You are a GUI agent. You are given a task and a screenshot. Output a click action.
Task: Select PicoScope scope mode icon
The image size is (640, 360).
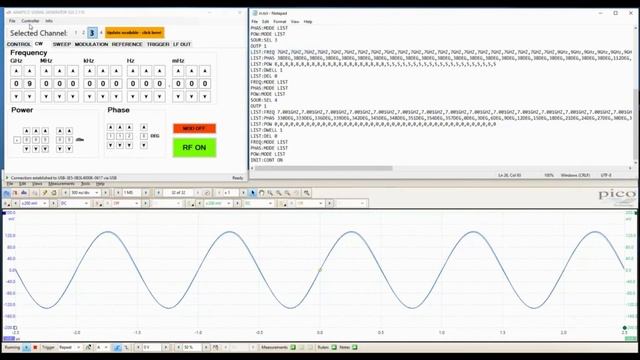[x=7, y=193]
